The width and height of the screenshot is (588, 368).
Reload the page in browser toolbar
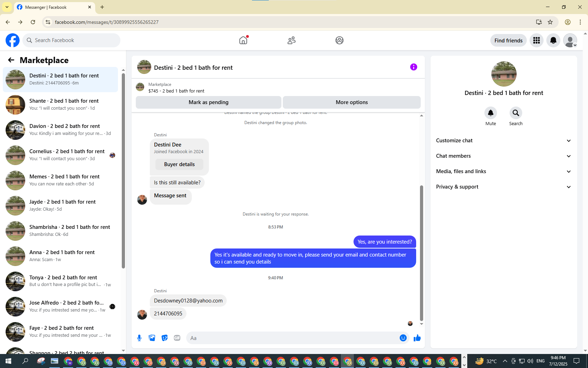pos(33,22)
